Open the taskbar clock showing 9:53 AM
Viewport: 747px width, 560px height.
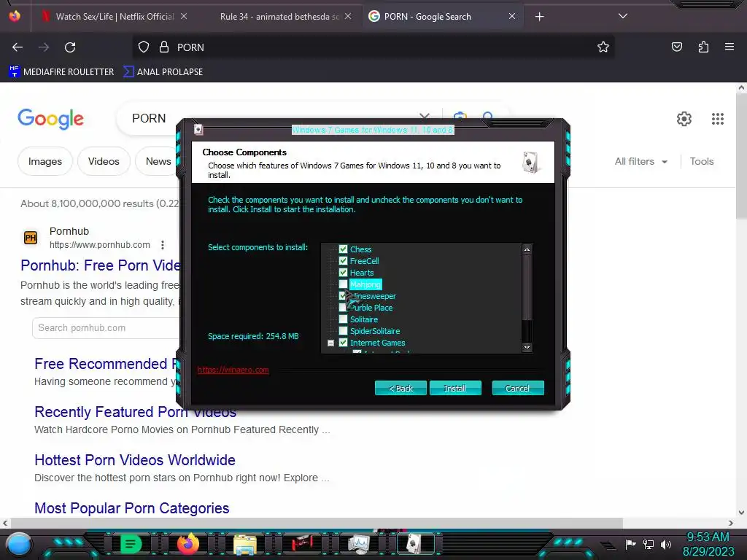click(708, 544)
